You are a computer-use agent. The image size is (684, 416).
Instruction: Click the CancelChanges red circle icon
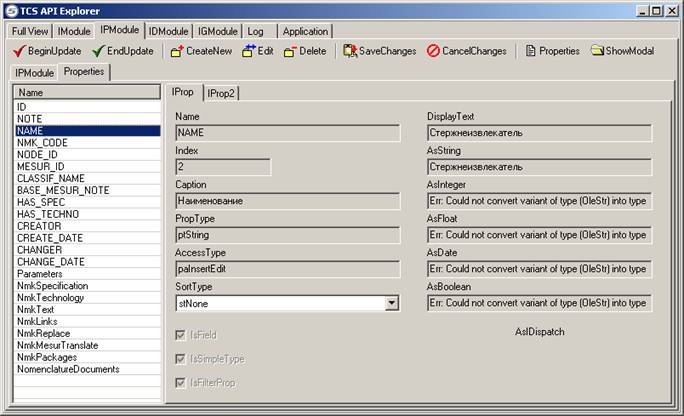pos(433,51)
